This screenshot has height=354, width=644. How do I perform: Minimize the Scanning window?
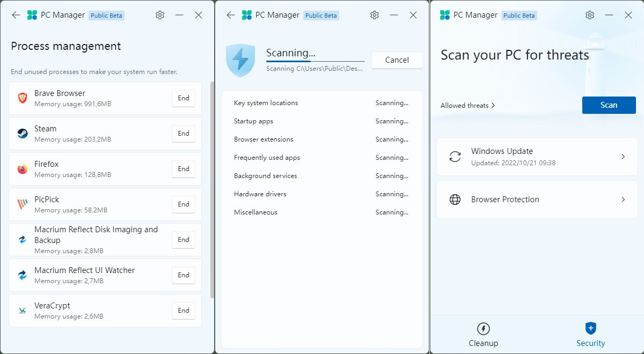click(x=394, y=15)
